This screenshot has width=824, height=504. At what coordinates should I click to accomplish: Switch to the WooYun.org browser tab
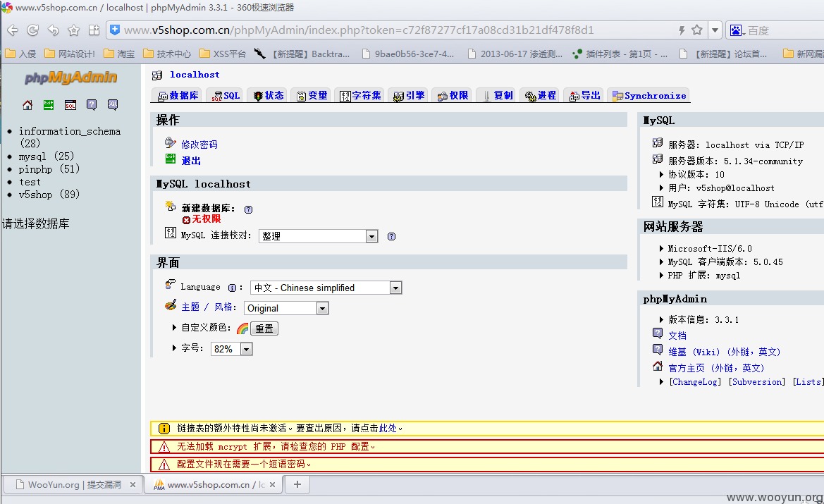(73, 484)
